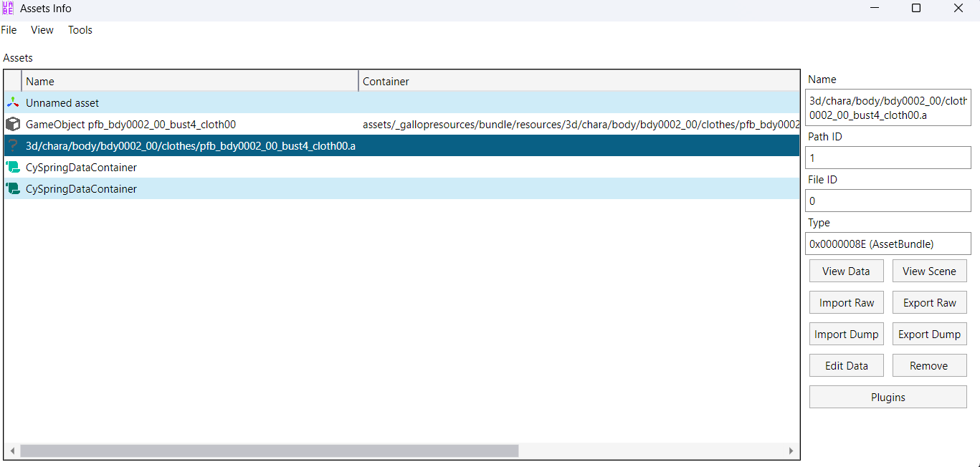
Task: Click the Remove button
Action: 929,365
